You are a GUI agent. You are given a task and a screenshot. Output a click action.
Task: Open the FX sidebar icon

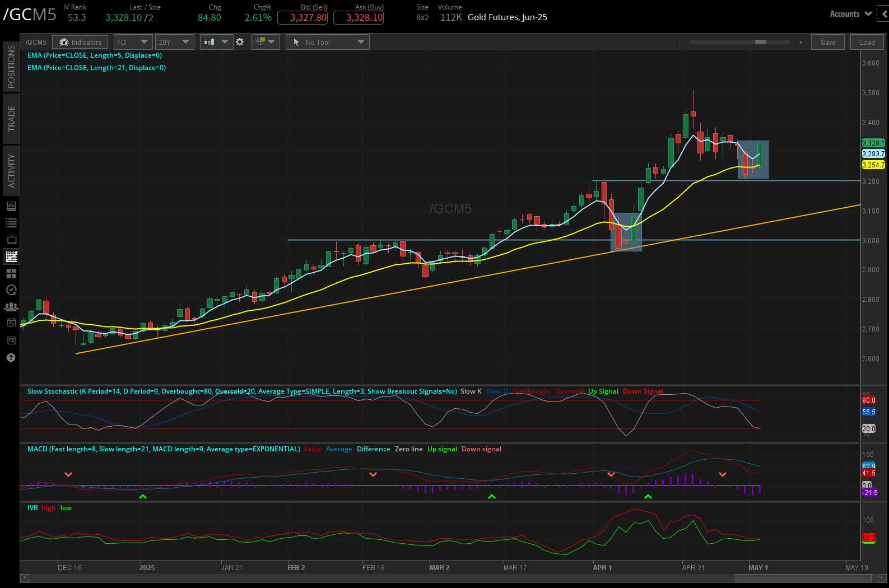tap(11, 340)
